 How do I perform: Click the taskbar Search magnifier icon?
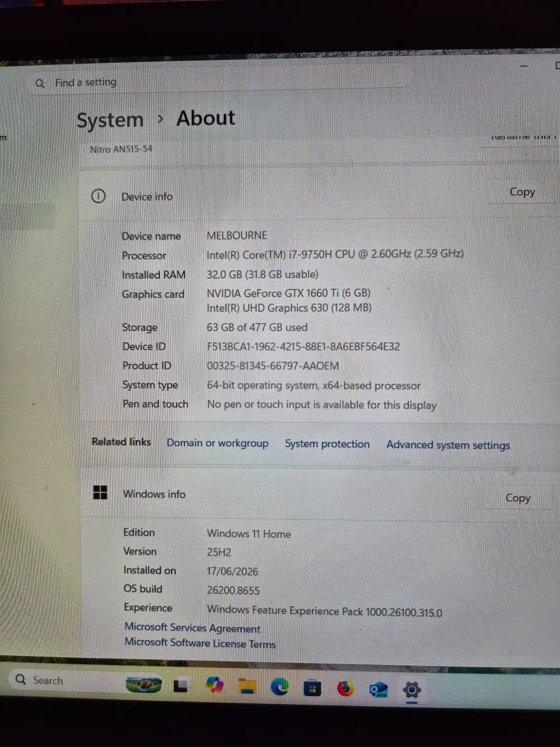click(21, 679)
